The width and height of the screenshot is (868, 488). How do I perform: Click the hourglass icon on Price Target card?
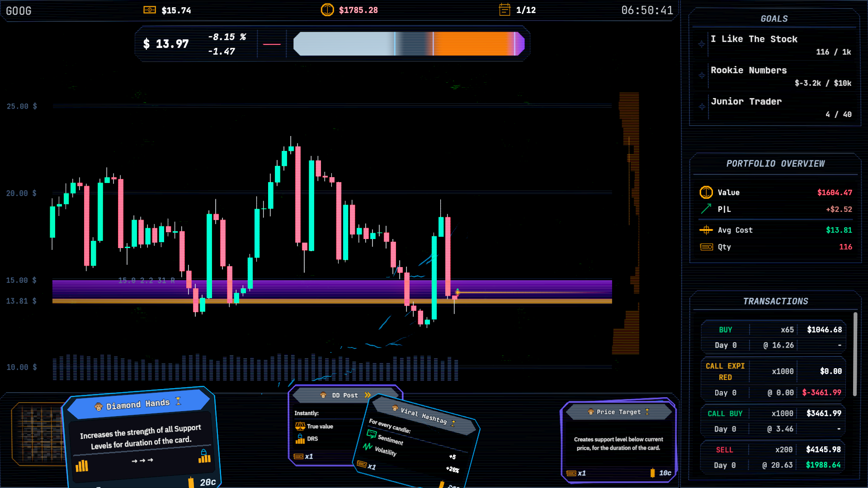tap(647, 412)
